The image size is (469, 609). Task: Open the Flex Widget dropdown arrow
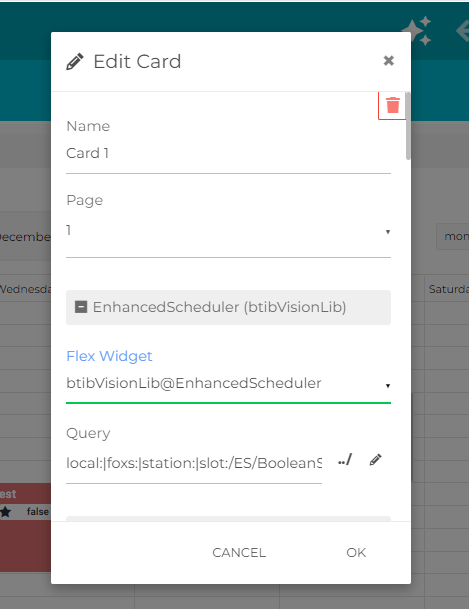(387, 386)
